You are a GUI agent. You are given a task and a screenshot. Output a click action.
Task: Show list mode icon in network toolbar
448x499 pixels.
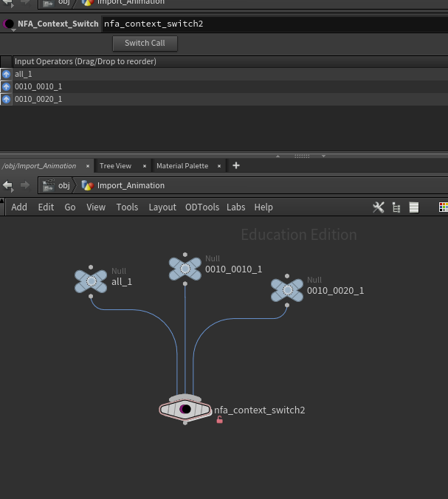(414, 207)
